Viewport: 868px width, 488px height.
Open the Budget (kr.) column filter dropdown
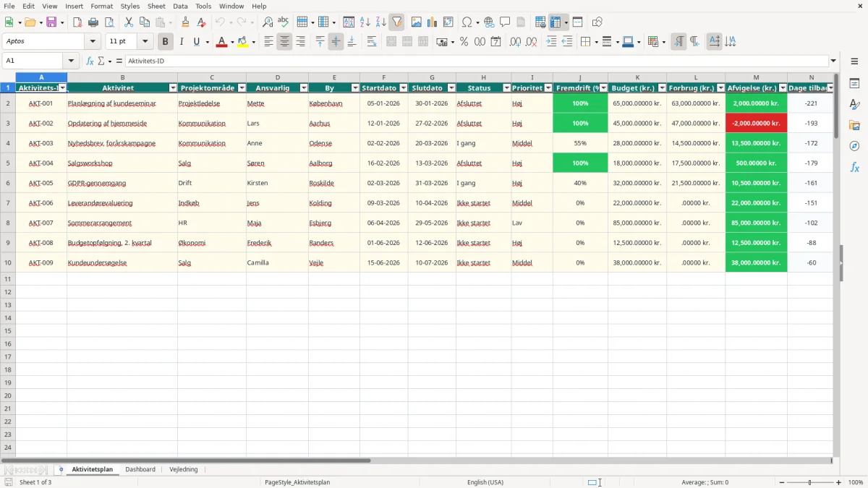tap(661, 88)
